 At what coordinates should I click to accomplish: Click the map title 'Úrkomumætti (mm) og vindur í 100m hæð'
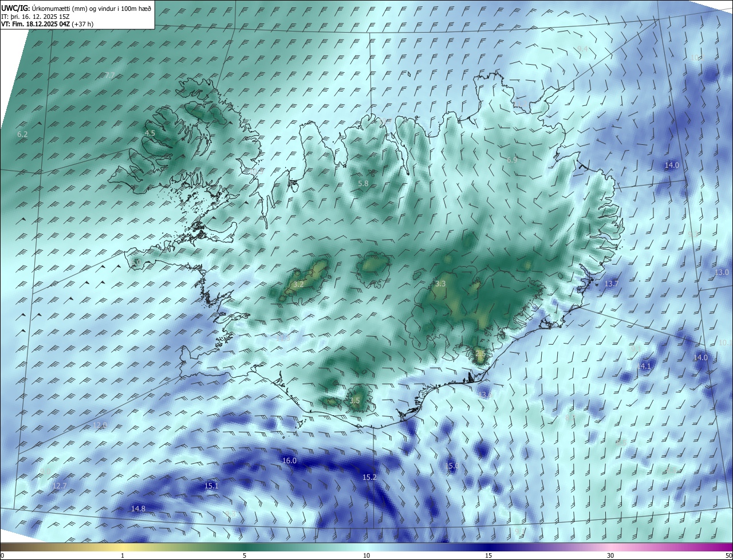tap(91, 8)
